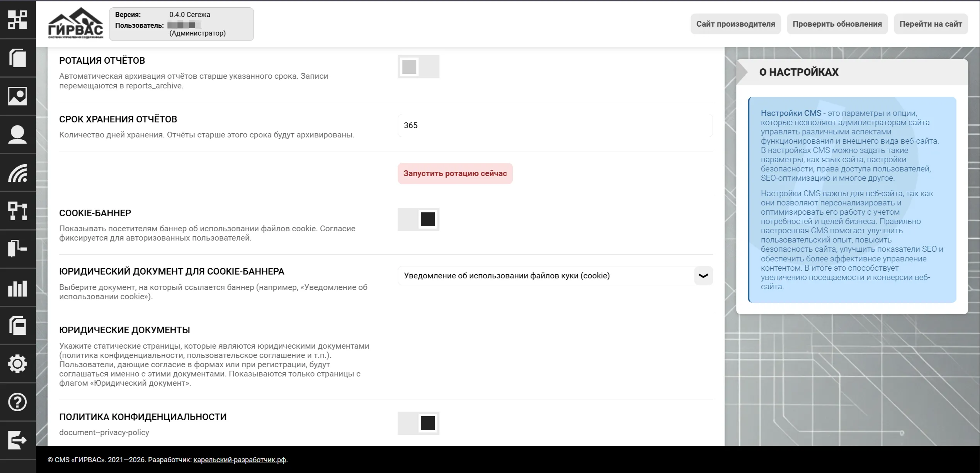This screenshot has width=980, height=473.
Task: Open the image gallery icon in sidebar
Action: click(18, 96)
